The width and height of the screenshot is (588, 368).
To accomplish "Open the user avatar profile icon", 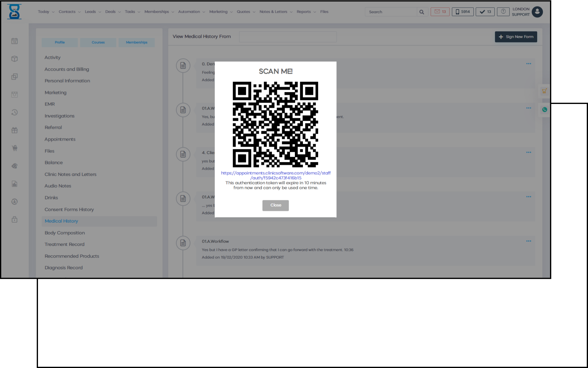I will tap(537, 12).
